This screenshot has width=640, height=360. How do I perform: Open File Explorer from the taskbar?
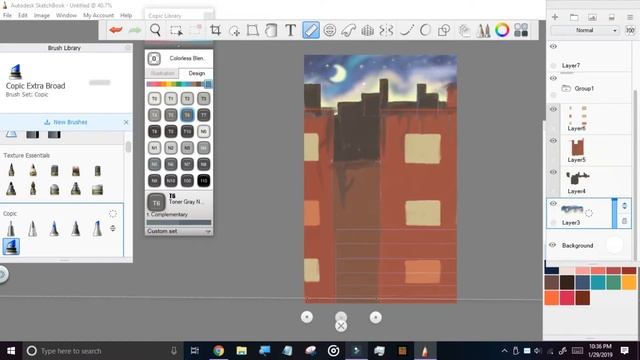pos(242,351)
